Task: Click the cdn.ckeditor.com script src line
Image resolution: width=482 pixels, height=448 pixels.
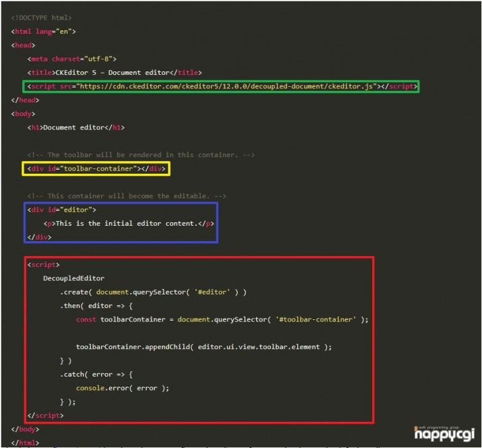Action: (222, 86)
